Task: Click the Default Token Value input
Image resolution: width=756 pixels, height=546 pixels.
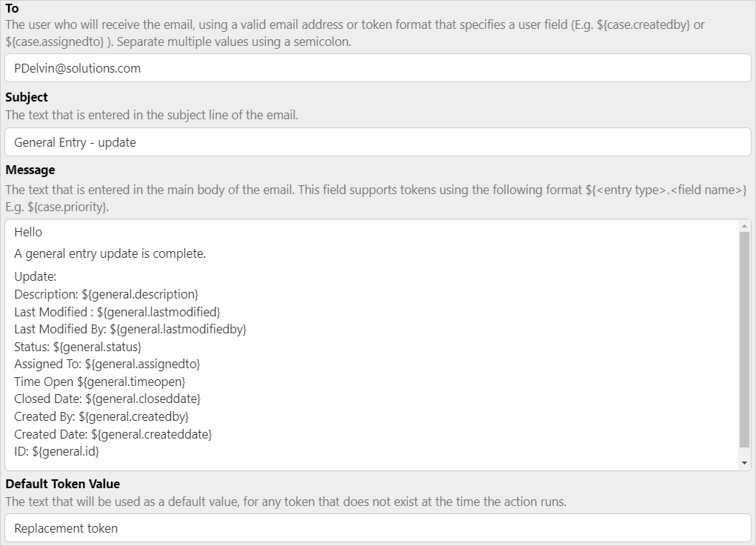Action: tap(378, 528)
